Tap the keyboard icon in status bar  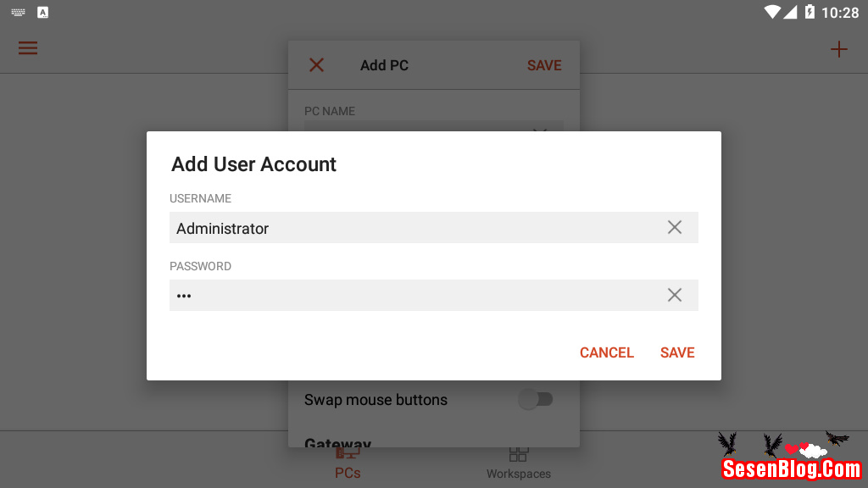coord(19,12)
